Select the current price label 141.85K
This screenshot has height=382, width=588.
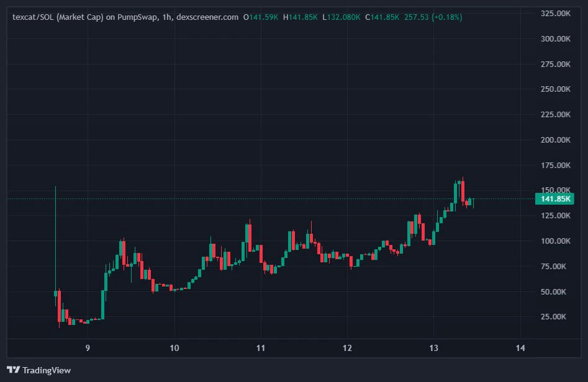[x=554, y=199]
